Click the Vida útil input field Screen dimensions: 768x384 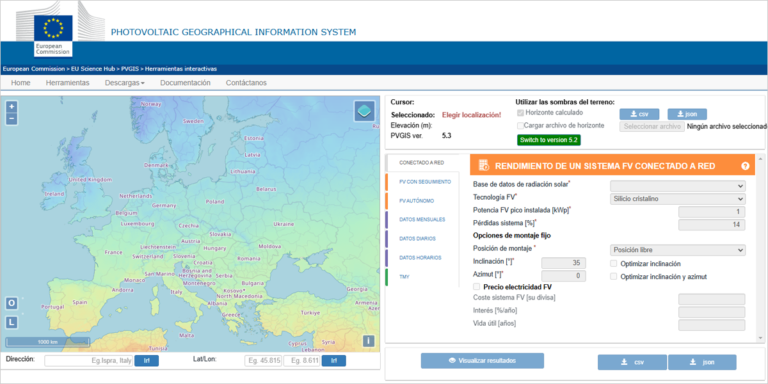pos(712,325)
